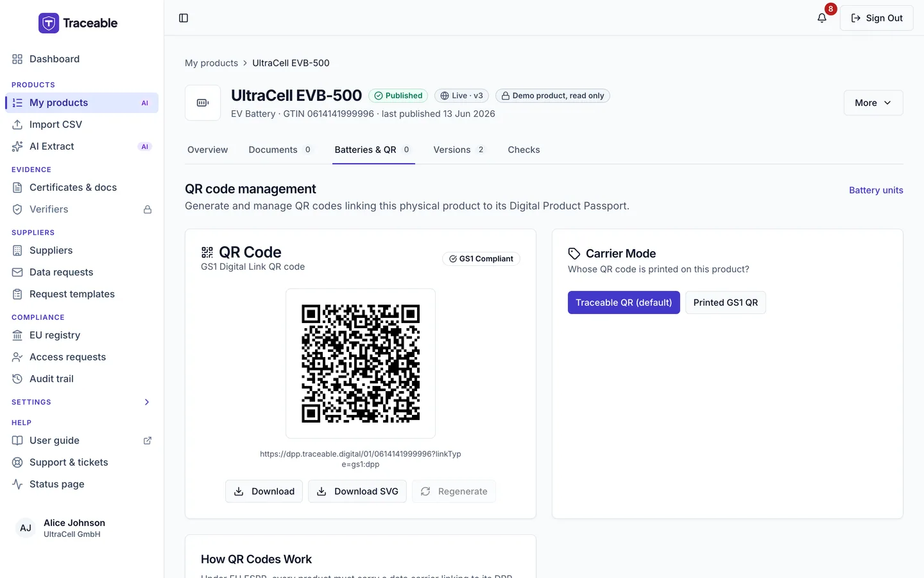Click the Demo product, read only badge
Viewport: 924px width, 578px height.
(x=552, y=96)
